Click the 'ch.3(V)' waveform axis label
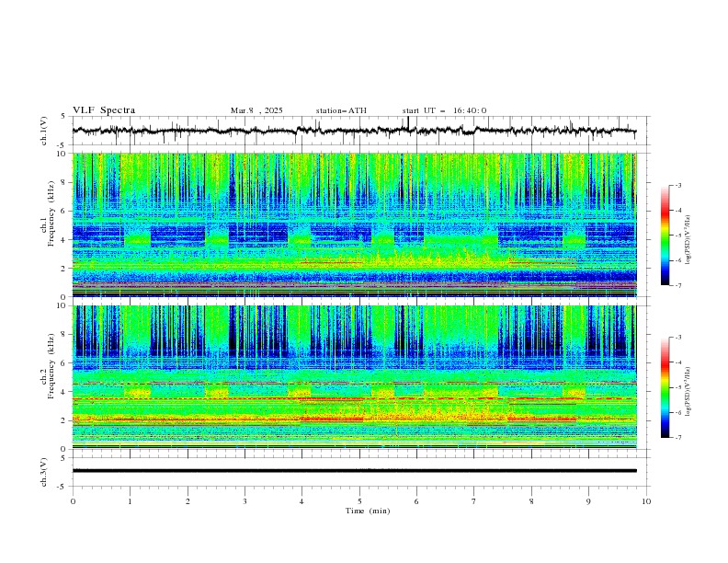Screen dimensions: 728x563 44,472
